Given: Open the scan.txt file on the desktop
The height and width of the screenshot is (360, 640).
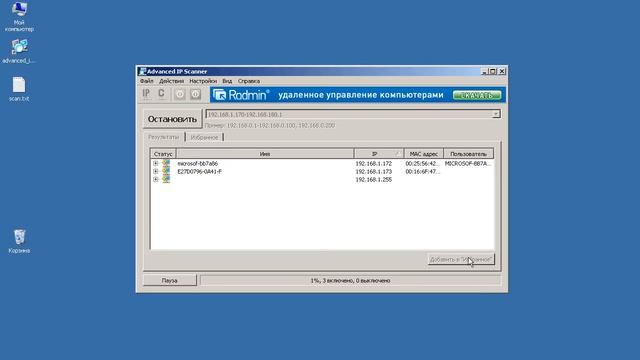Looking at the screenshot, I should pyautogui.click(x=19, y=89).
